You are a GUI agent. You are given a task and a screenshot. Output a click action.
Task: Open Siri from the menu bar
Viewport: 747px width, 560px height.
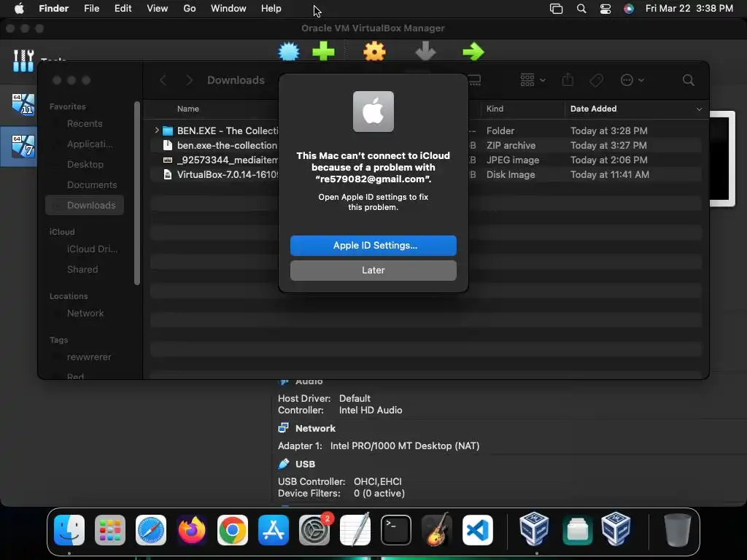(629, 9)
